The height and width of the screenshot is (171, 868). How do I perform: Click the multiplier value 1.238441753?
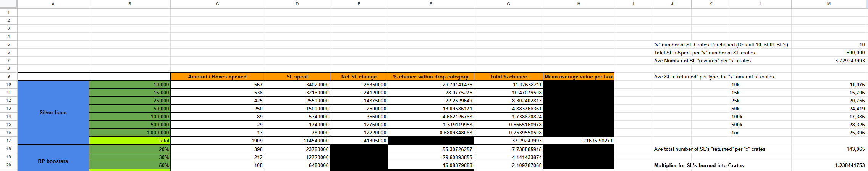click(829, 165)
